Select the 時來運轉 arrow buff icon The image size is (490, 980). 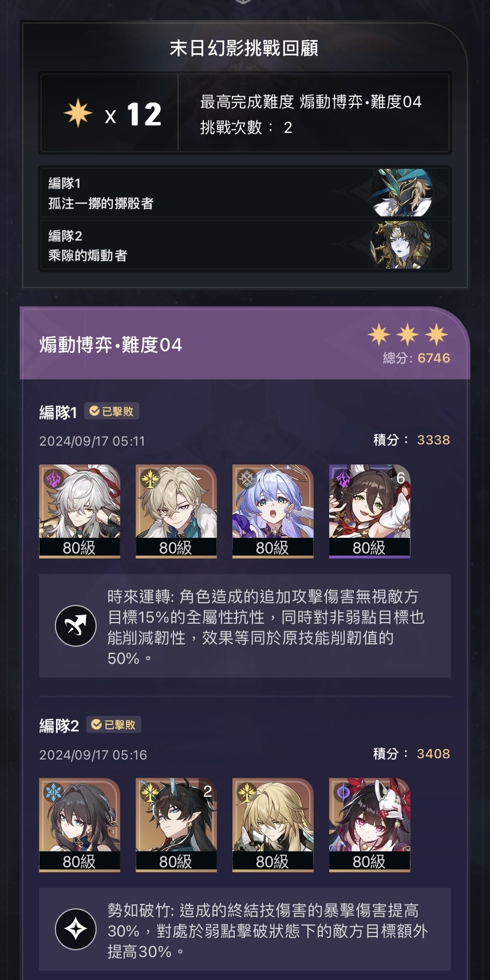pyautogui.click(x=76, y=625)
